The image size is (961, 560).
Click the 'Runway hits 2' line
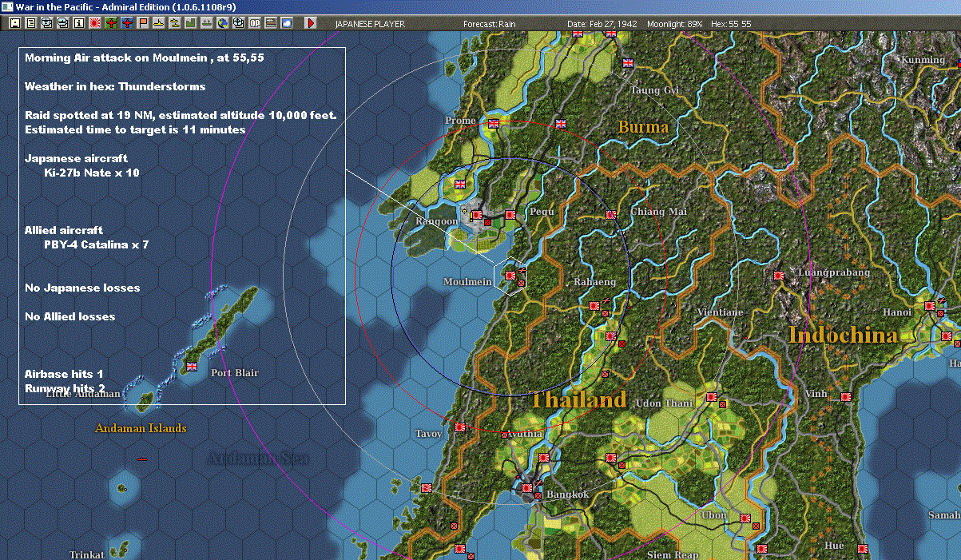click(x=65, y=388)
